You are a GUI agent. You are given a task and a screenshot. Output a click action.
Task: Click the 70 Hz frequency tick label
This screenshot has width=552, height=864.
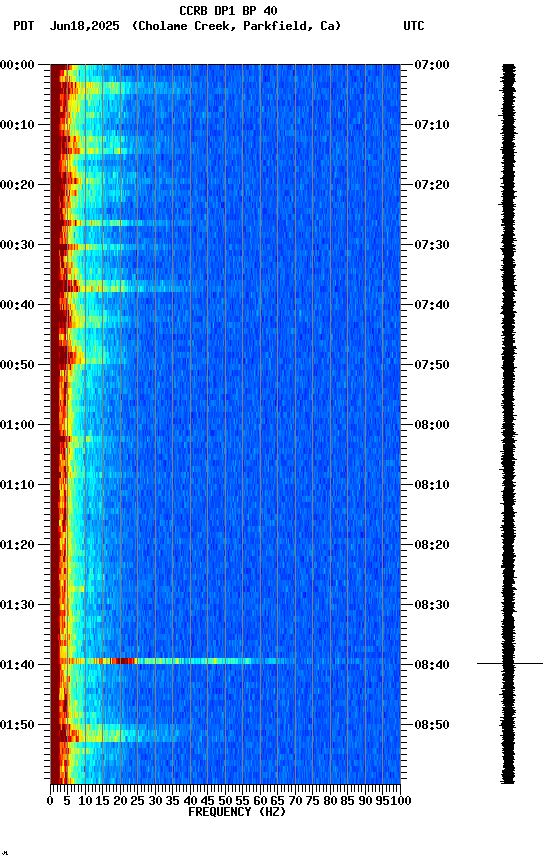coord(295,801)
